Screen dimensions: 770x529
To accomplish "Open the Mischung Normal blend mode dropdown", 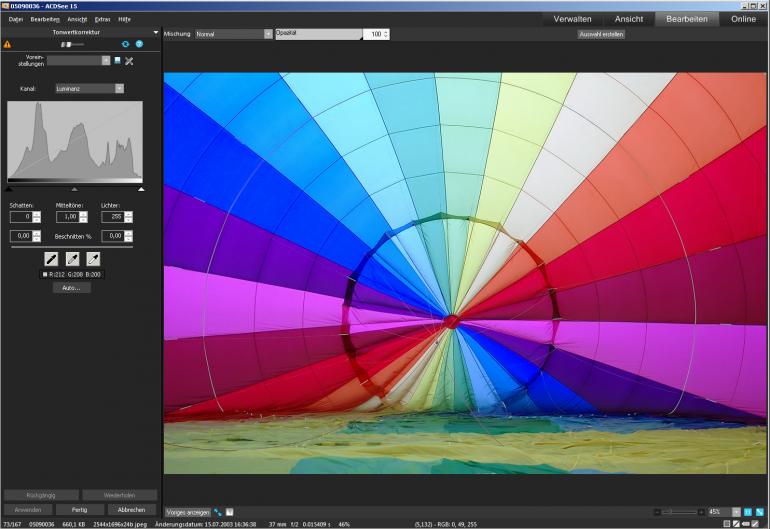I will coord(268,34).
